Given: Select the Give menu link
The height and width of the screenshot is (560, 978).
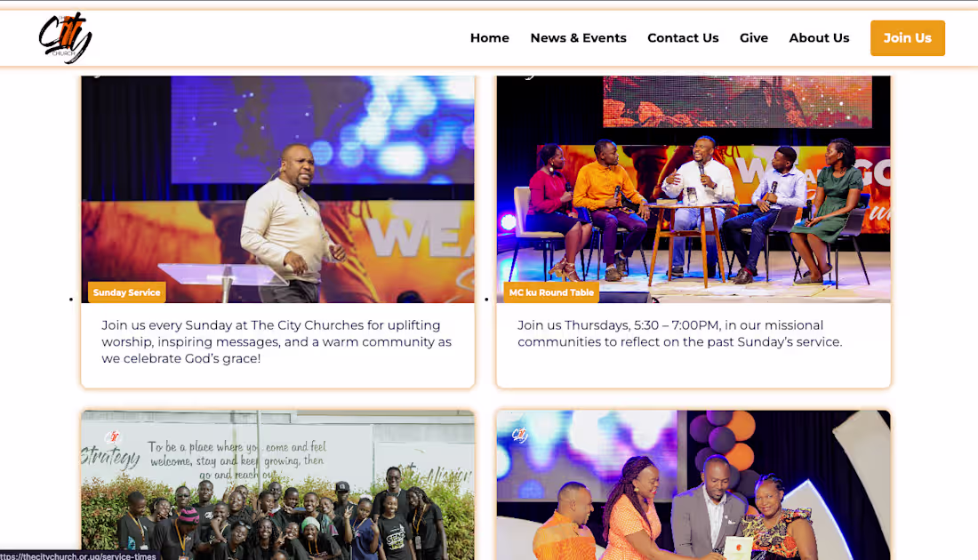Looking at the screenshot, I should 753,38.
